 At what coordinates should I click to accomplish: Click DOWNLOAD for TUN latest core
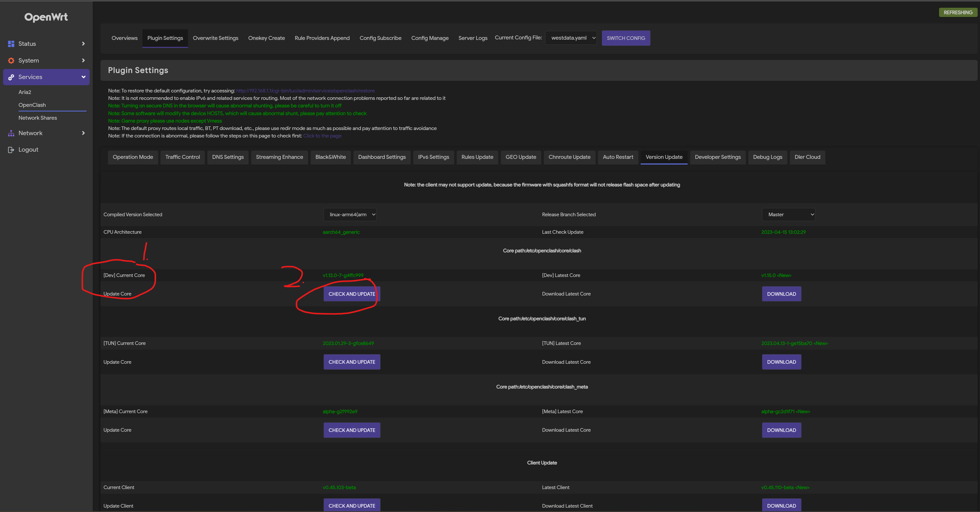click(x=781, y=362)
